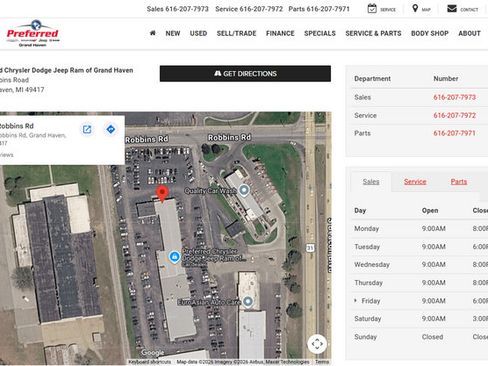The width and height of the screenshot is (488, 366).
Task: Click the Wednesday row in hours table
Action: coord(419,265)
